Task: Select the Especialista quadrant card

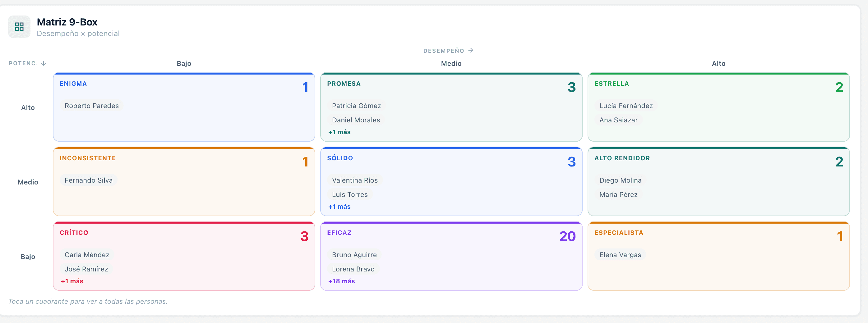Action: [x=718, y=256]
